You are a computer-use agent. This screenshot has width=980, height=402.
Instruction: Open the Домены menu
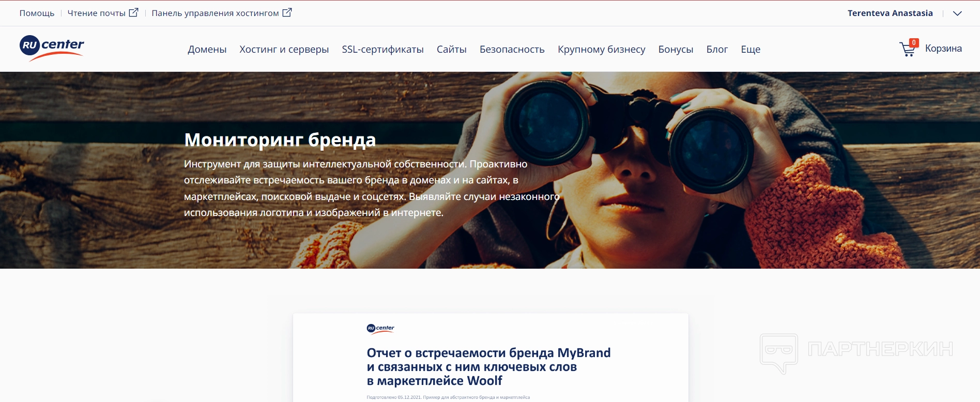pos(207,49)
